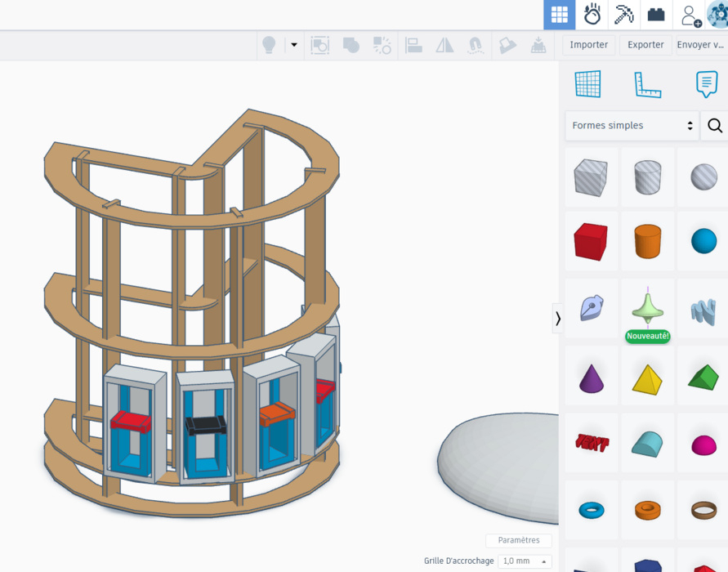
Task: Switch to Bricks mode
Action: [655, 15]
